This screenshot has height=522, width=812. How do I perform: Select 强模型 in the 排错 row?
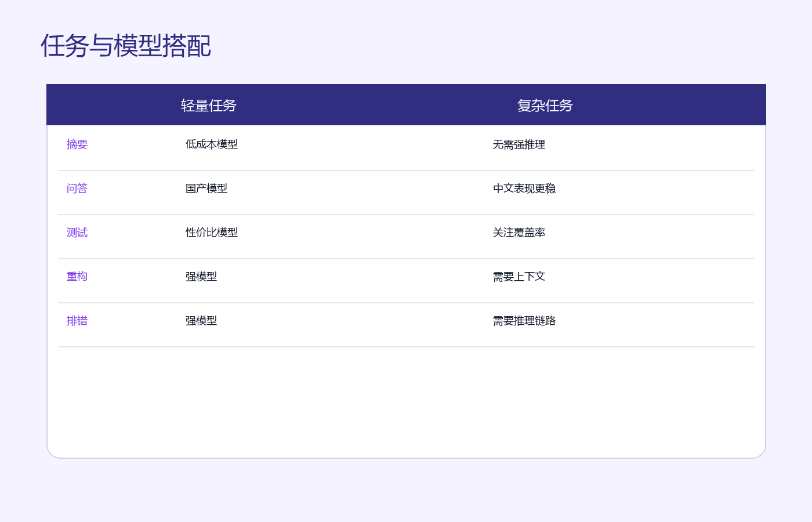point(201,321)
